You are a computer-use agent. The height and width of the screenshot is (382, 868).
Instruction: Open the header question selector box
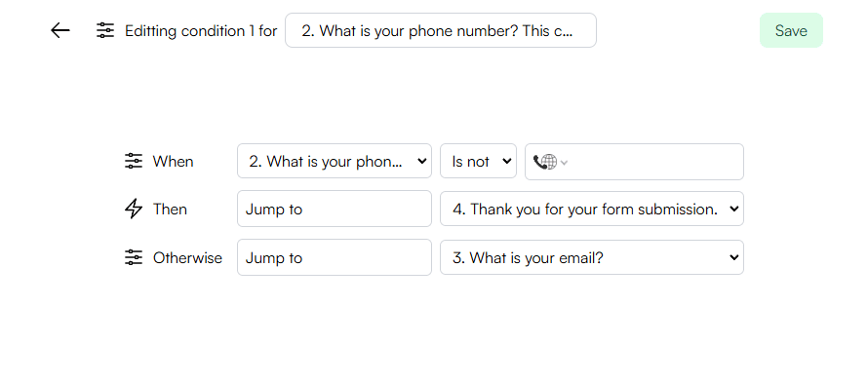[441, 30]
